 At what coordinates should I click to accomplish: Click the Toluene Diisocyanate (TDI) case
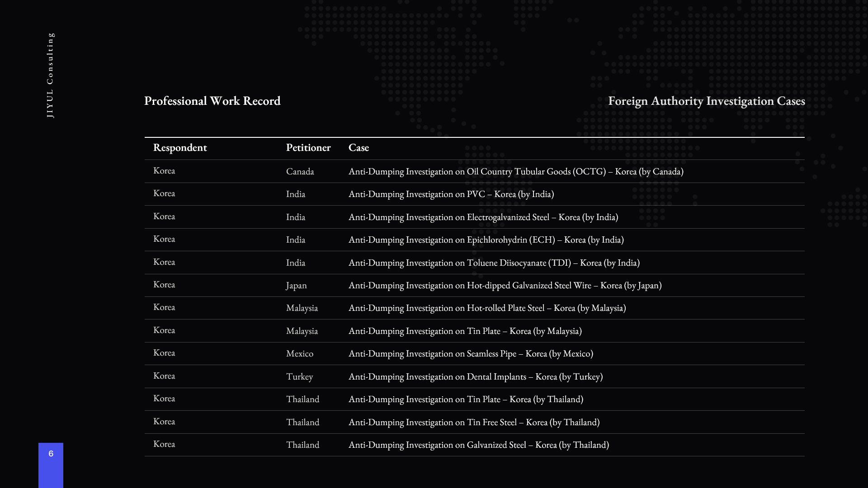tap(494, 263)
